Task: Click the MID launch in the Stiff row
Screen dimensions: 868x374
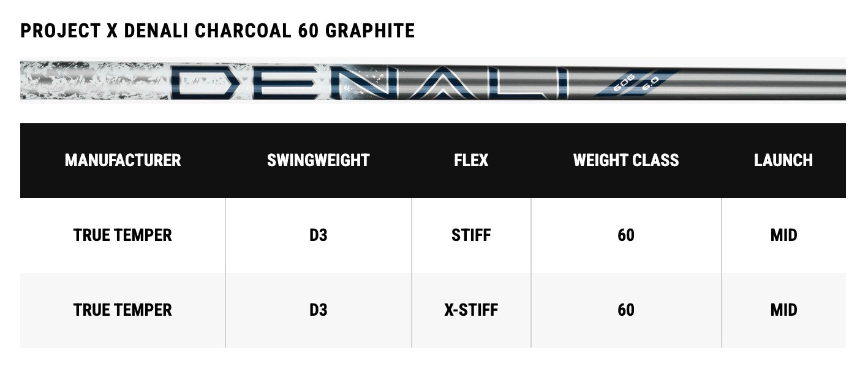Action: [783, 235]
